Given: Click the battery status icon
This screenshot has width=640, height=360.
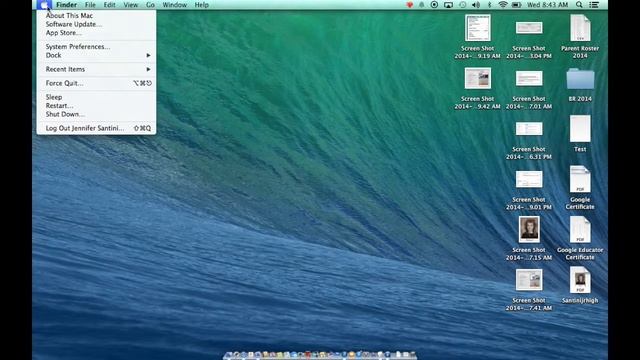Looking at the screenshot, I should pos(516,5).
